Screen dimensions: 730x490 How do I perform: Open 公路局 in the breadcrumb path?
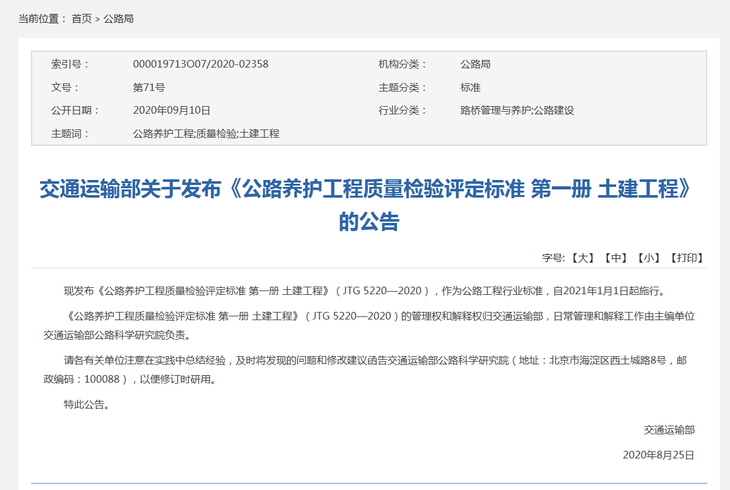119,18
